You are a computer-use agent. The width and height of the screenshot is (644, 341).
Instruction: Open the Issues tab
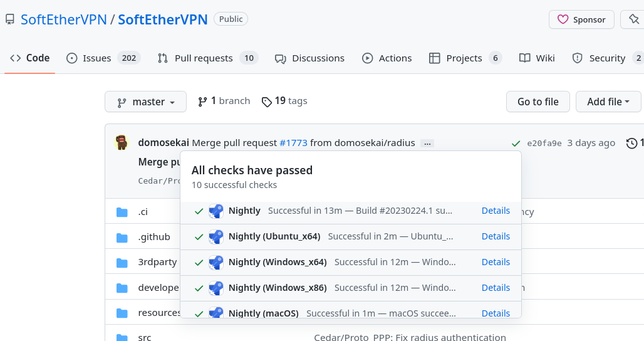103,58
